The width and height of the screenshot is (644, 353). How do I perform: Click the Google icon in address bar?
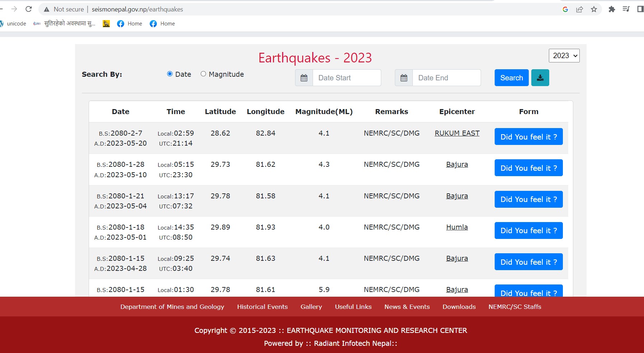tap(565, 9)
